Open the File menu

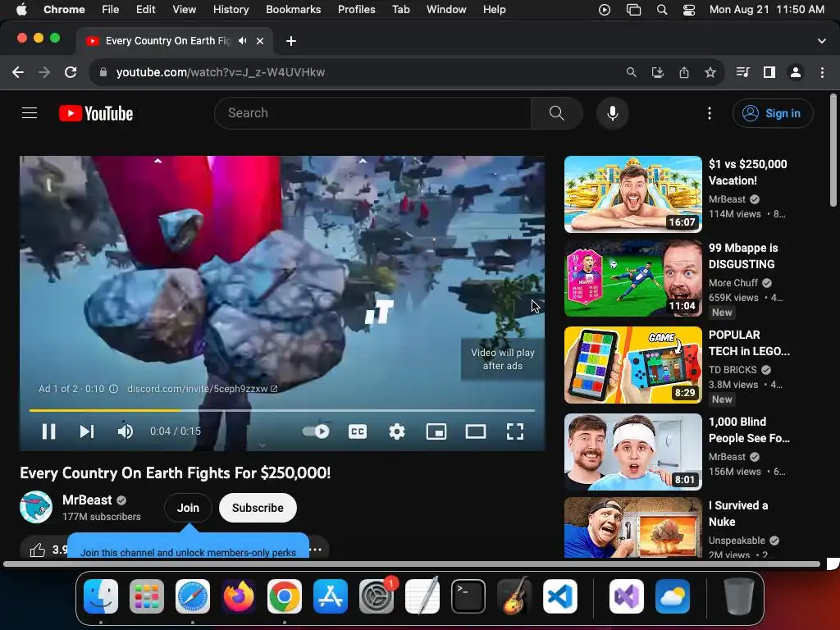(x=110, y=9)
